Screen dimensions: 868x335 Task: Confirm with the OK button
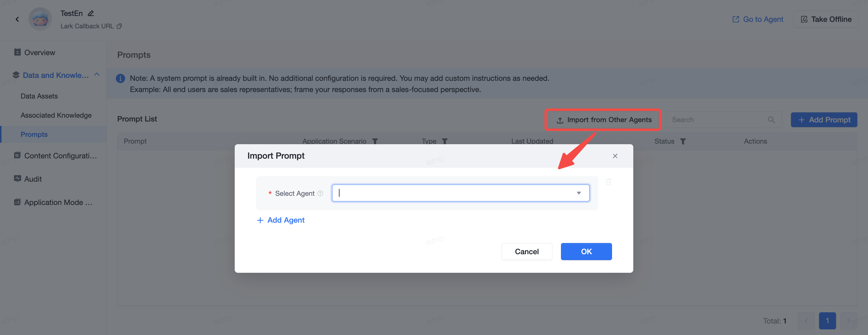coord(586,252)
